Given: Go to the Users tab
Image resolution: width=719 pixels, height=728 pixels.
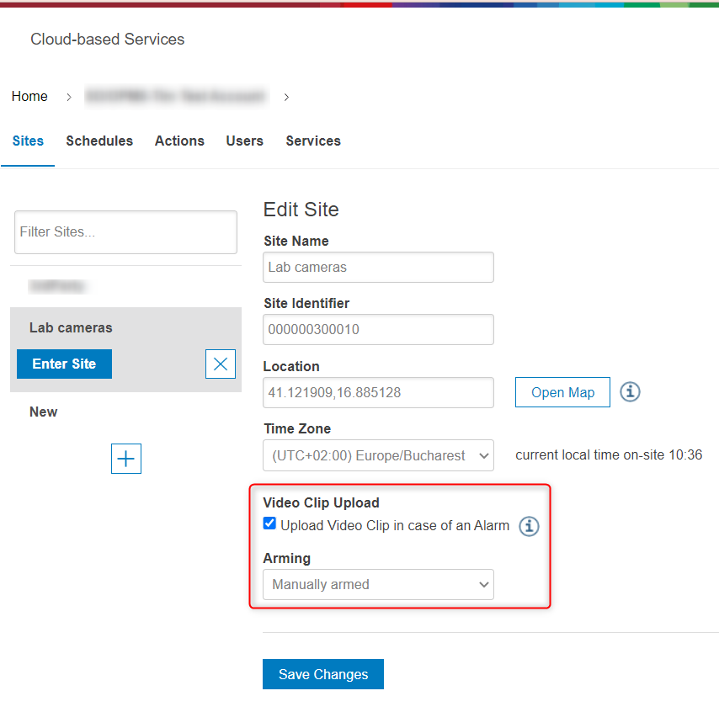Looking at the screenshot, I should click(x=244, y=141).
